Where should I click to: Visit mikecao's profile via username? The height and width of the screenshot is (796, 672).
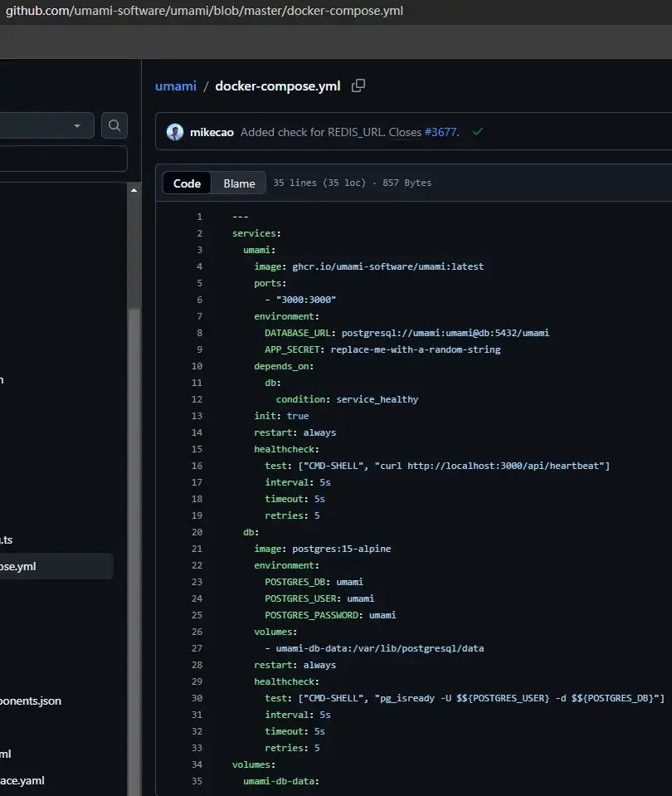(212, 132)
